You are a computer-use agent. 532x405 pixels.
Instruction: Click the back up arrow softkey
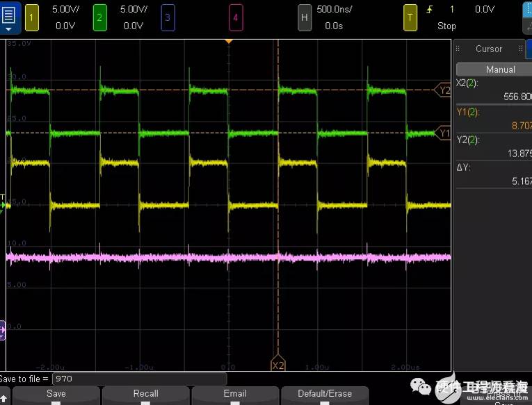pyautogui.click(x=4, y=397)
